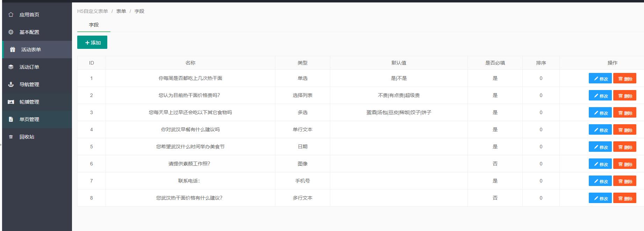The height and width of the screenshot is (231, 644).
Task: Delete the row 您认为目前热干面价格贵吗?
Action: [x=625, y=96]
